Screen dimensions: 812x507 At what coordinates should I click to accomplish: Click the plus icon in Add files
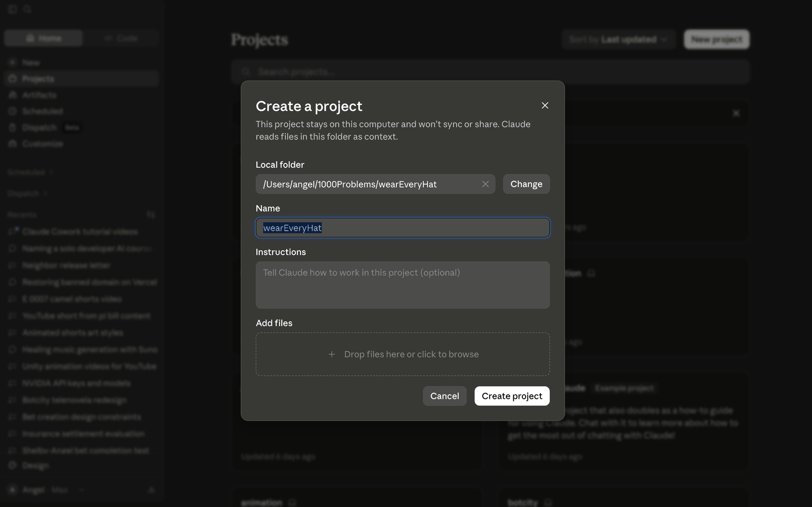click(331, 354)
